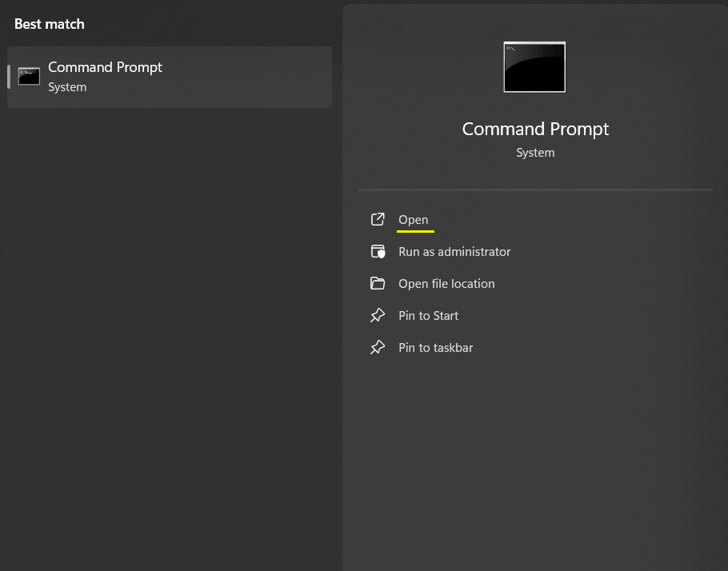Screen dimensions: 728x571
Task: Click the selection bar beside the Best match result
Action: coord(8,77)
